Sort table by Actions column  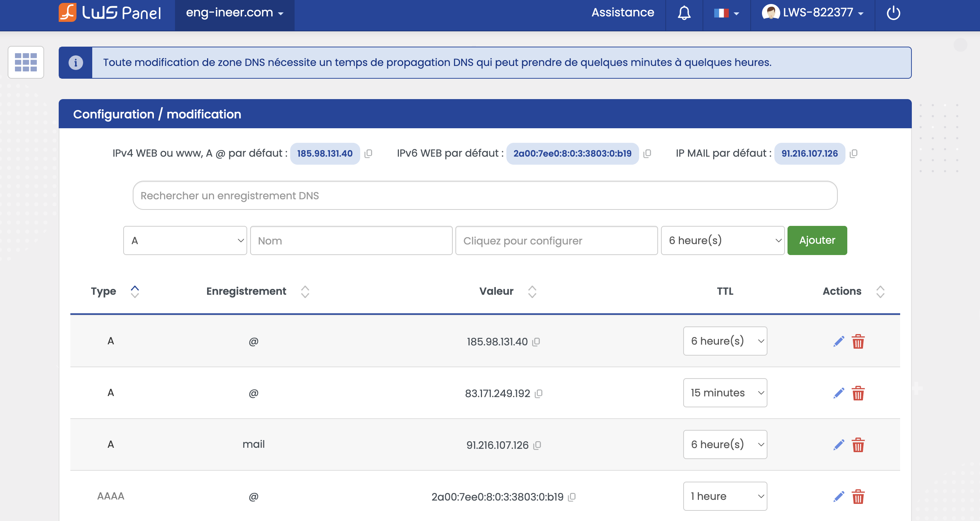tap(880, 291)
